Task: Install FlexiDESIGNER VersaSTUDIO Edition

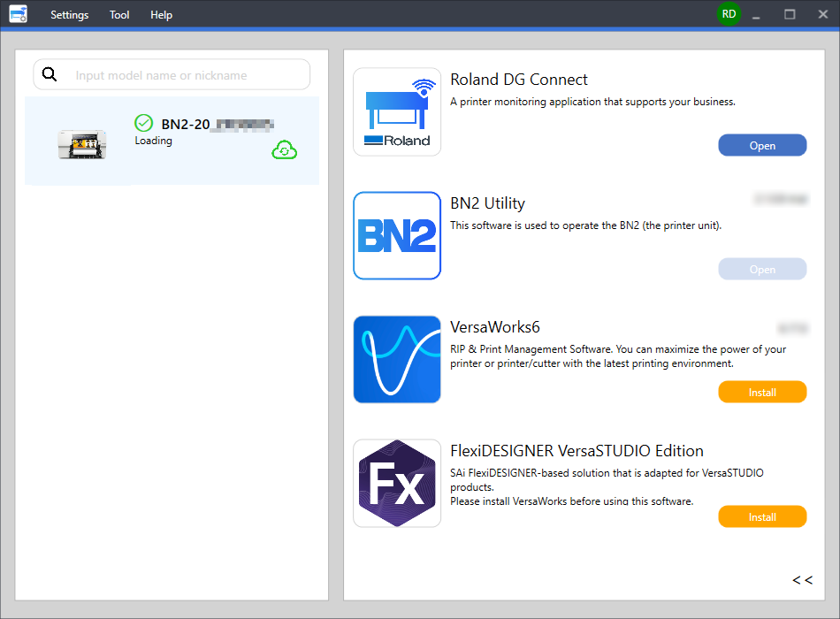Action: [762, 516]
